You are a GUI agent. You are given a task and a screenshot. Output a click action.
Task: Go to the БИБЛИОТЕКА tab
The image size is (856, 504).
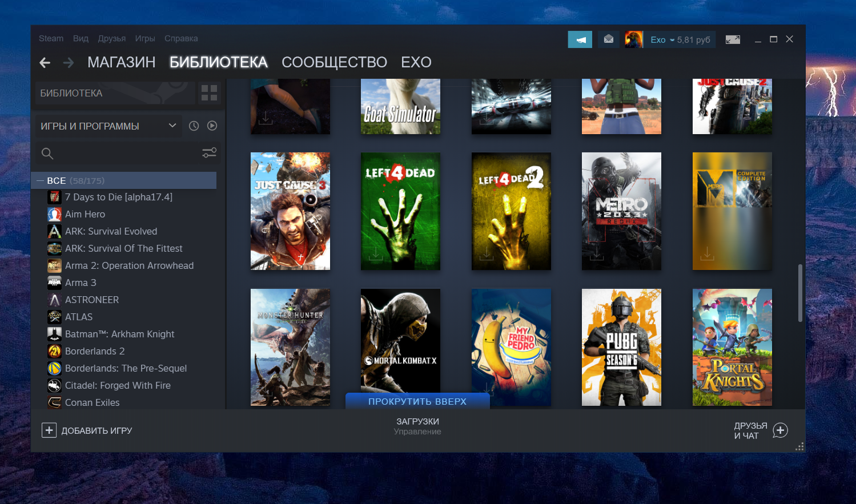click(218, 62)
